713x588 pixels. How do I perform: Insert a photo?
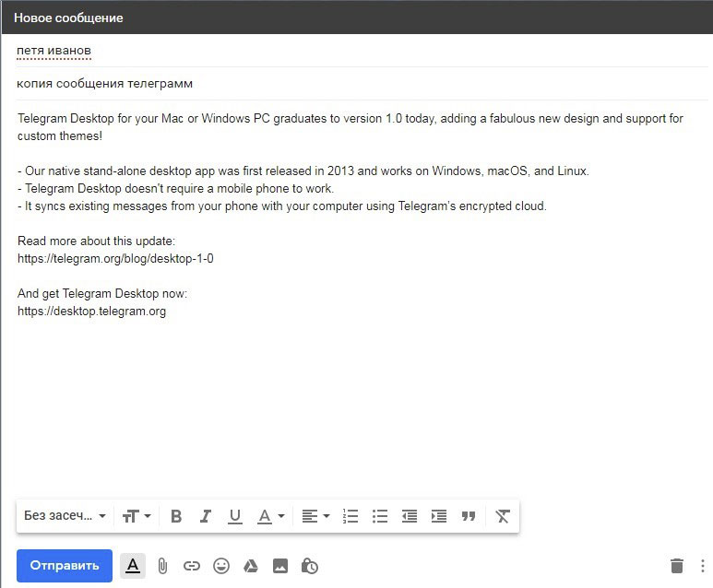pos(280,566)
